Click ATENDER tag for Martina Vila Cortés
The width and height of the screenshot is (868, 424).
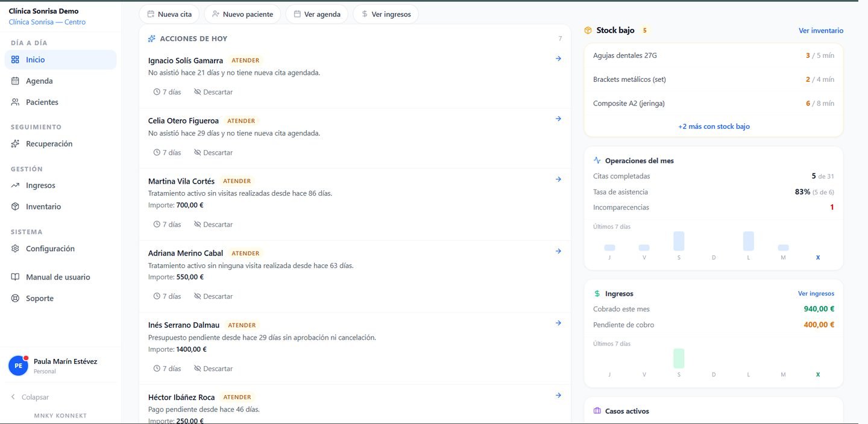click(237, 181)
